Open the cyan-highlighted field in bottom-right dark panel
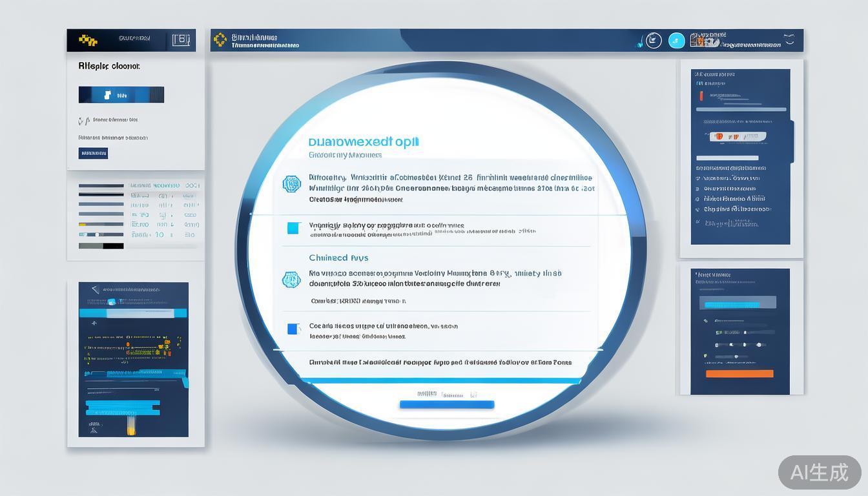Image resolution: width=868 pixels, height=496 pixels. pos(739,303)
